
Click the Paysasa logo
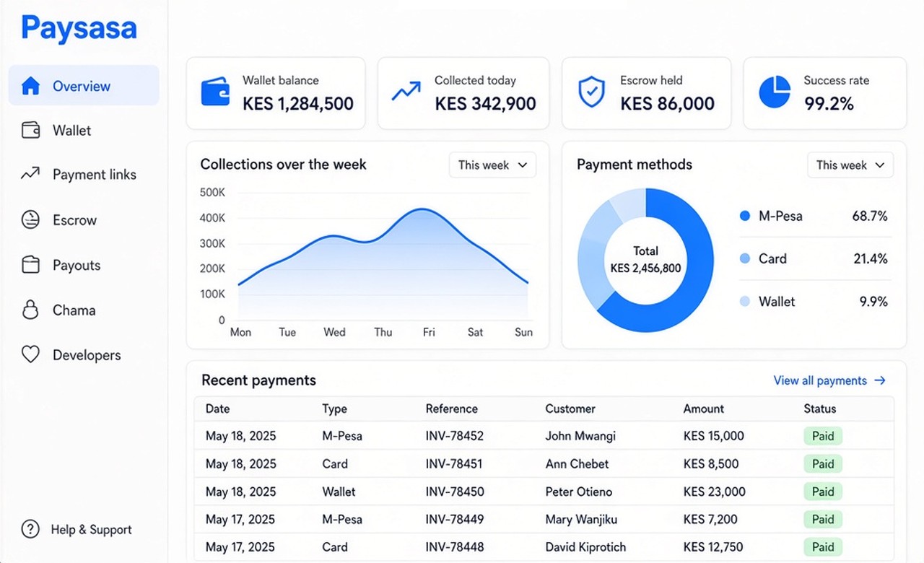(x=79, y=28)
